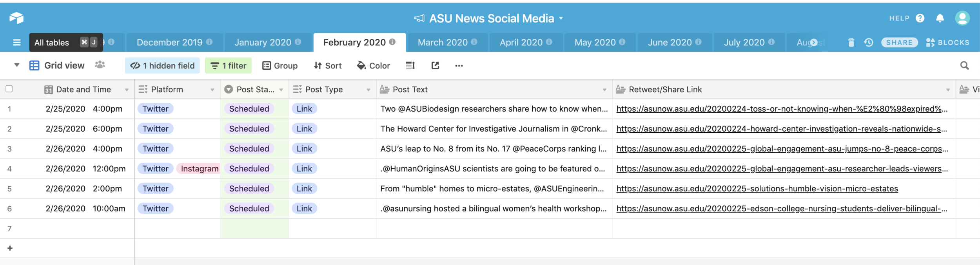The image size is (980, 265).
Task: Click Link post type in row 3
Action: pyautogui.click(x=304, y=149)
